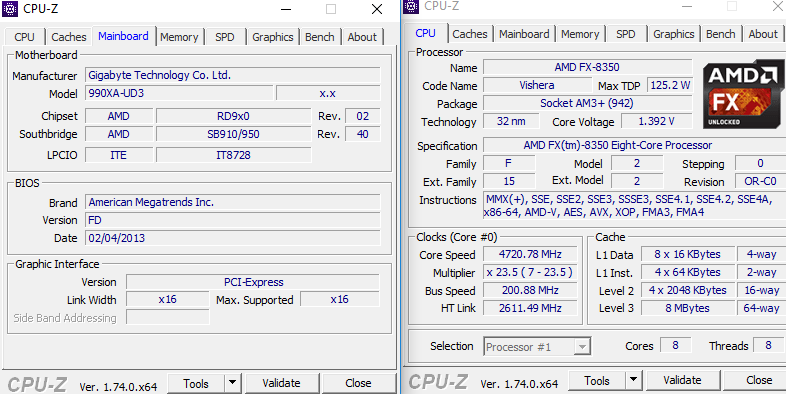Click the AMD FX Unlocked processor logo

click(x=743, y=94)
